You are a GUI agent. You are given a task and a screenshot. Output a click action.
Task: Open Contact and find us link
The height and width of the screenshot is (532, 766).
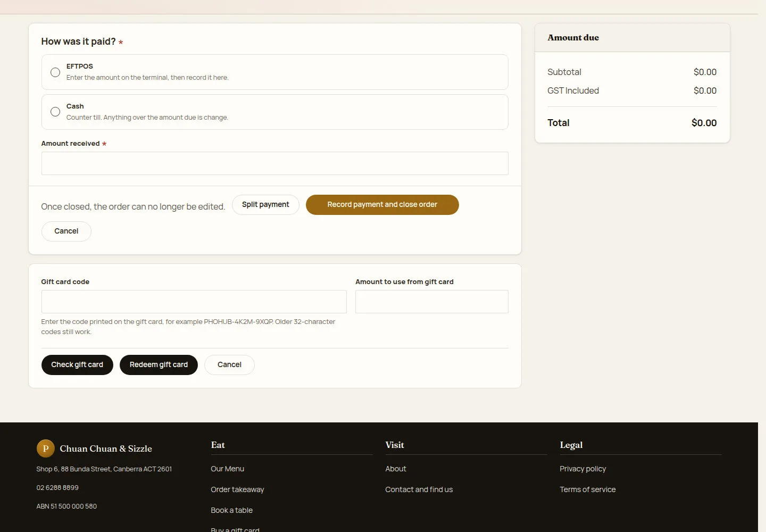point(419,489)
